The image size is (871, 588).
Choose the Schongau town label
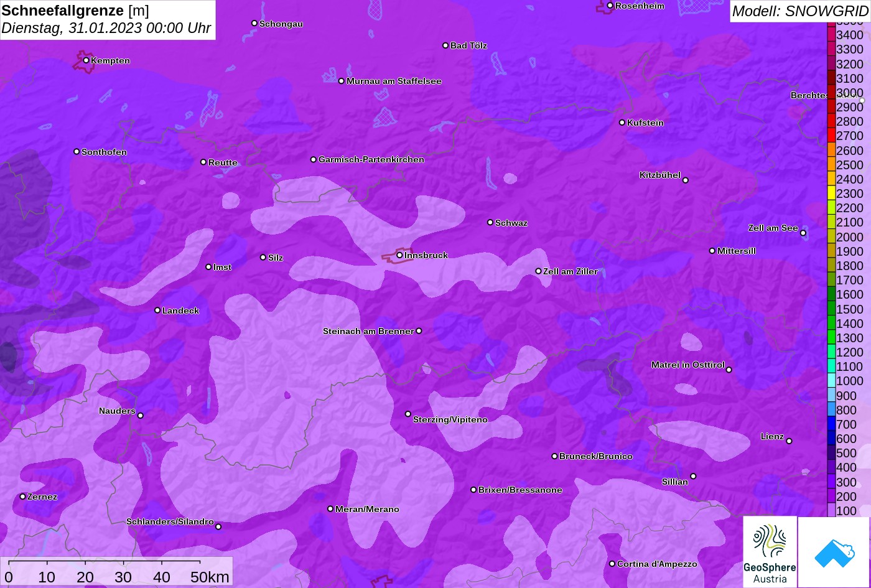click(281, 24)
